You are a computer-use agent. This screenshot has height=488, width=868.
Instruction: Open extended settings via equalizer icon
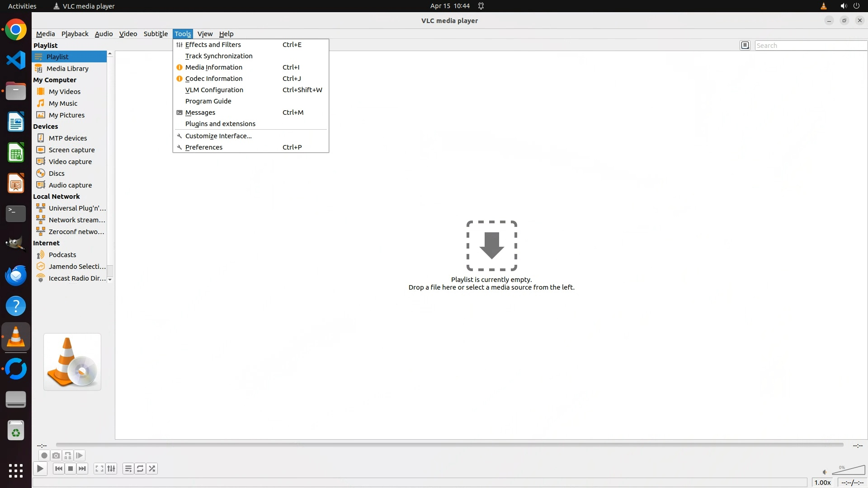click(x=111, y=469)
